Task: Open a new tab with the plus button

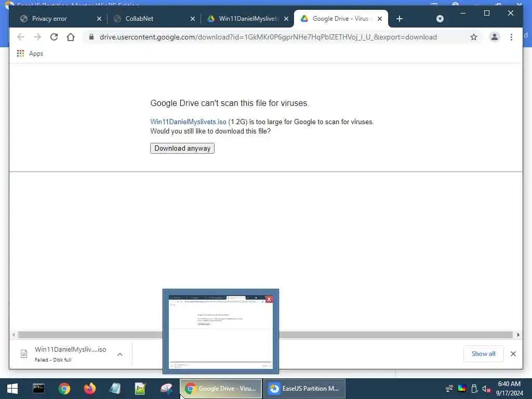Action: click(400, 19)
